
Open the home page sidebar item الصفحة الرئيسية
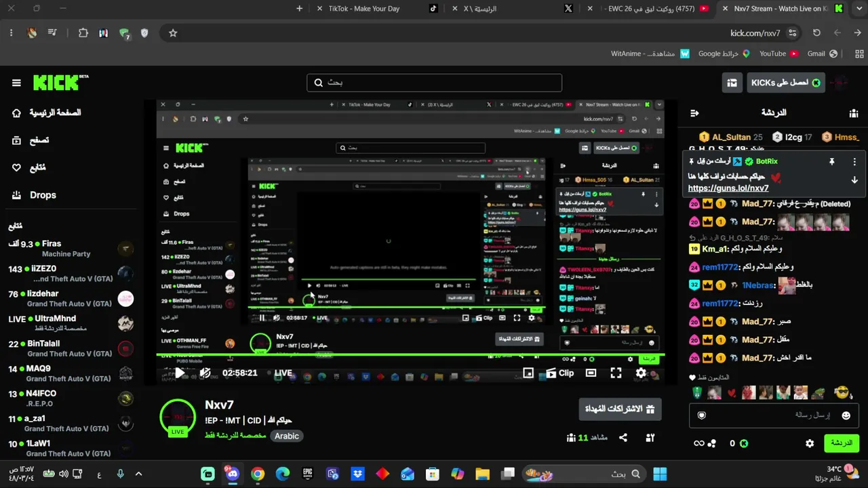(x=46, y=113)
